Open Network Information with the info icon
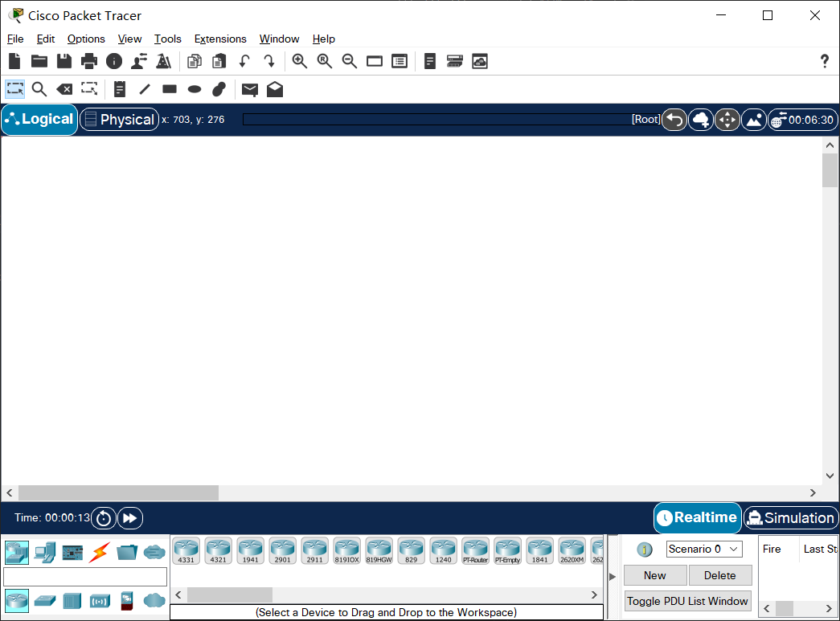 point(114,61)
